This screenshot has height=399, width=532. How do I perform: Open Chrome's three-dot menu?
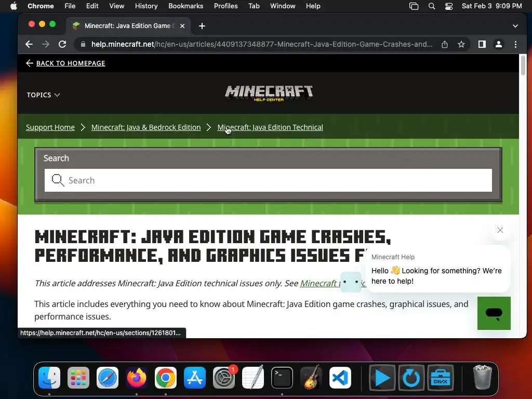point(515,44)
